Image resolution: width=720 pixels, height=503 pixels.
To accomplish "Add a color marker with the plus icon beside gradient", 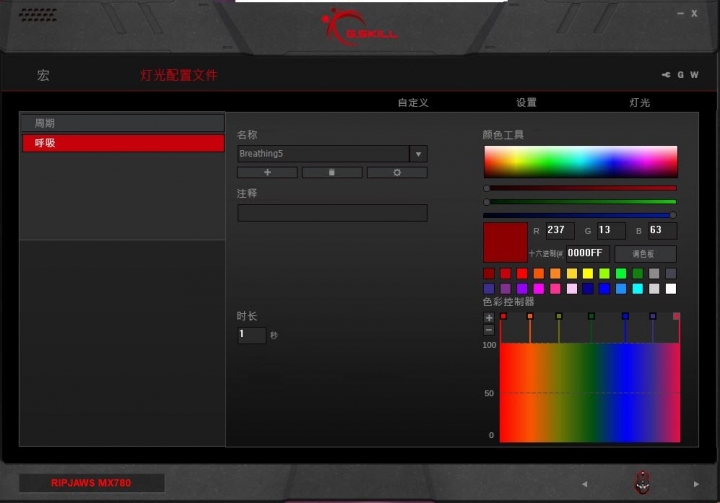I will [489, 317].
